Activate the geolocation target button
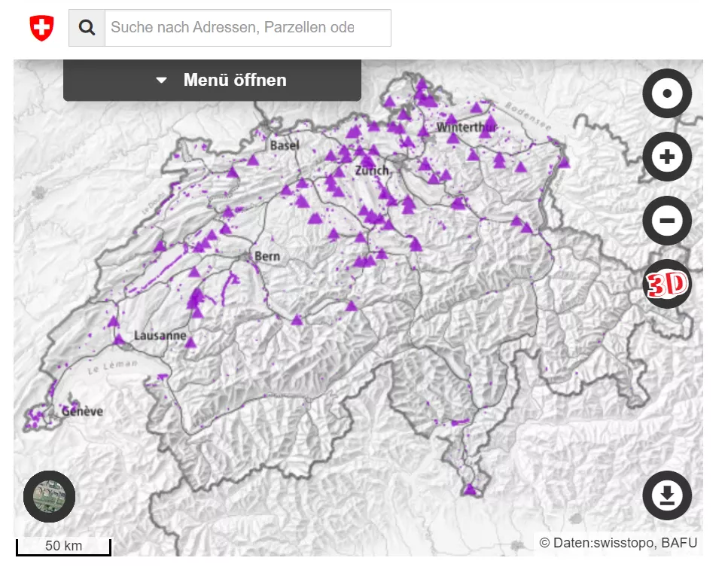This screenshot has width=728, height=570. pos(666,93)
